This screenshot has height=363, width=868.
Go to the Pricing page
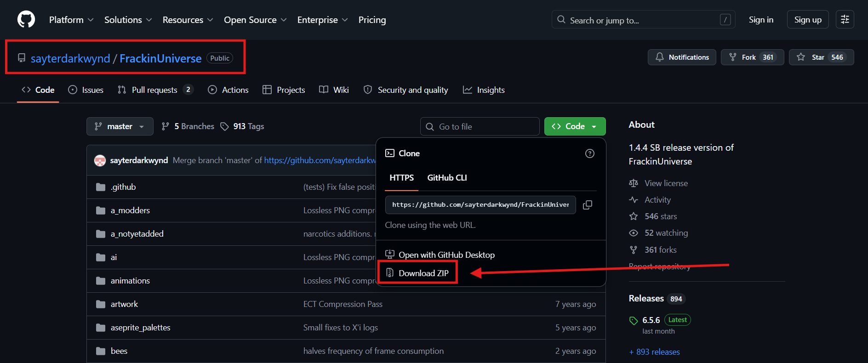tap(372, 20)
